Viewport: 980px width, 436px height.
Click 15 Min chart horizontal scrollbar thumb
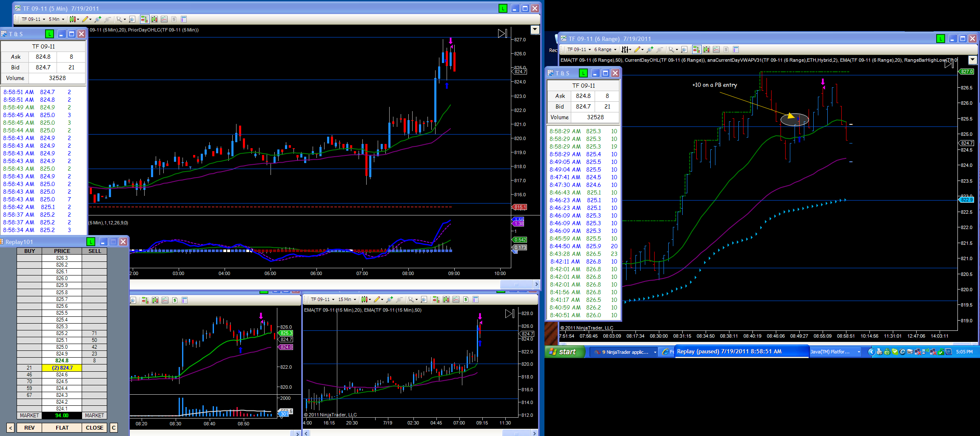click(517, 433)
